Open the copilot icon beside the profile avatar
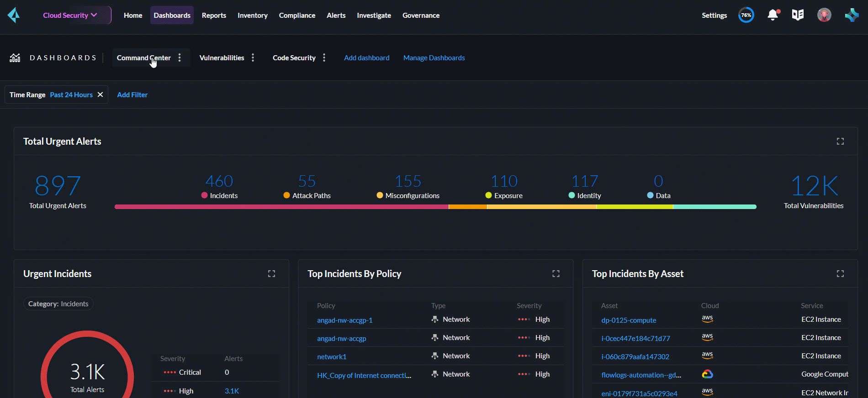Image resolution: width=868 pixels, height=398 pixels. click(x=852, y=15)
